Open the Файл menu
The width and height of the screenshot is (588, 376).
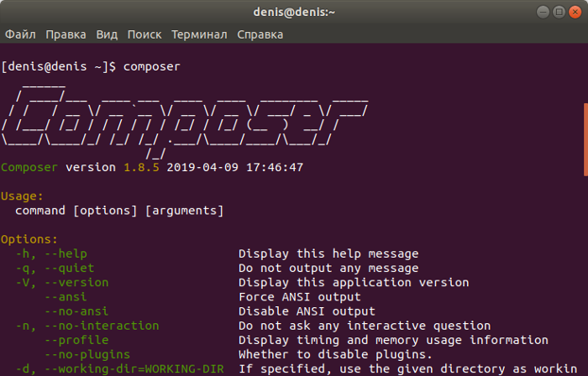coord(20,34)
